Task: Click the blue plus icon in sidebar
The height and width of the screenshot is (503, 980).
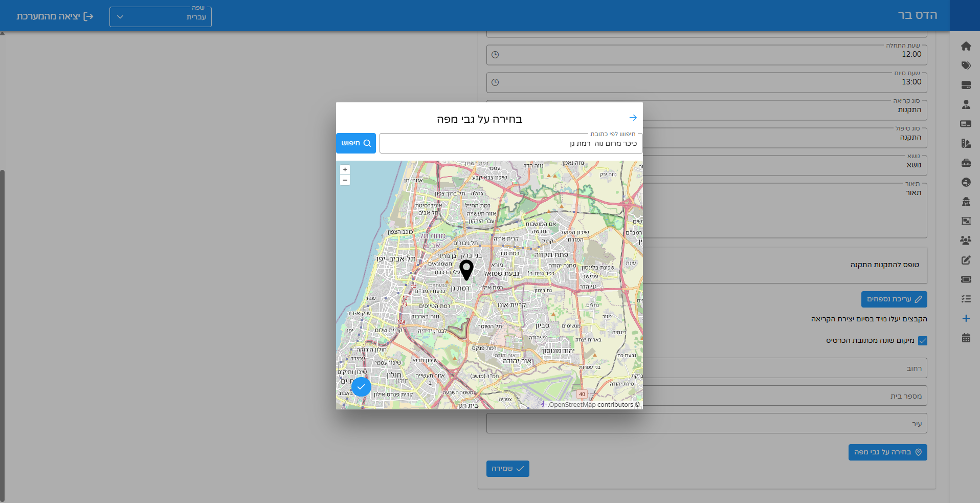Action: coord(966,318)
